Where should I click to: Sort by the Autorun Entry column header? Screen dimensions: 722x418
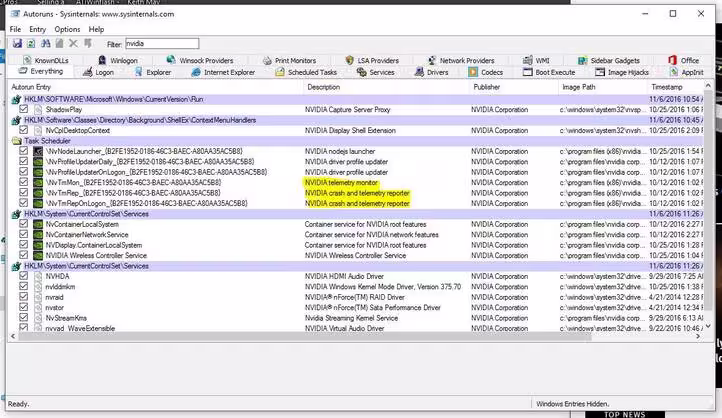click(156, 87)
